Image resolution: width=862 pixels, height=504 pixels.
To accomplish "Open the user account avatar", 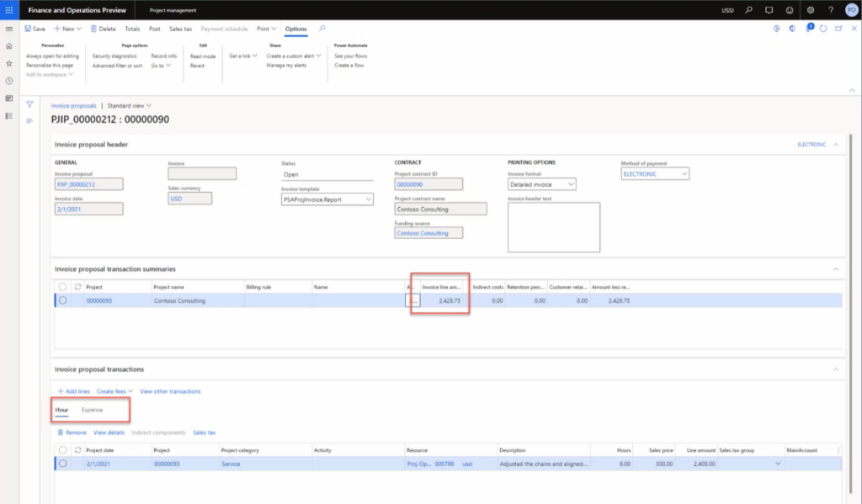I will 852,10.
